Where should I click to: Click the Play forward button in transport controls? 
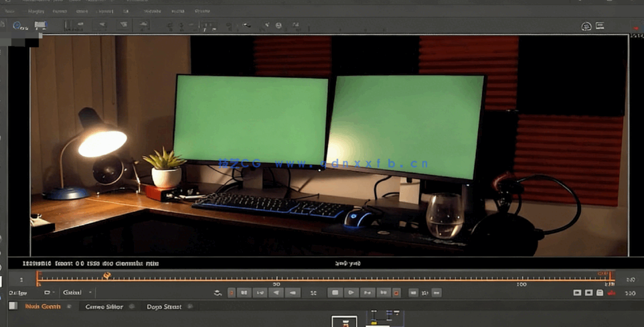pos(351,293)
